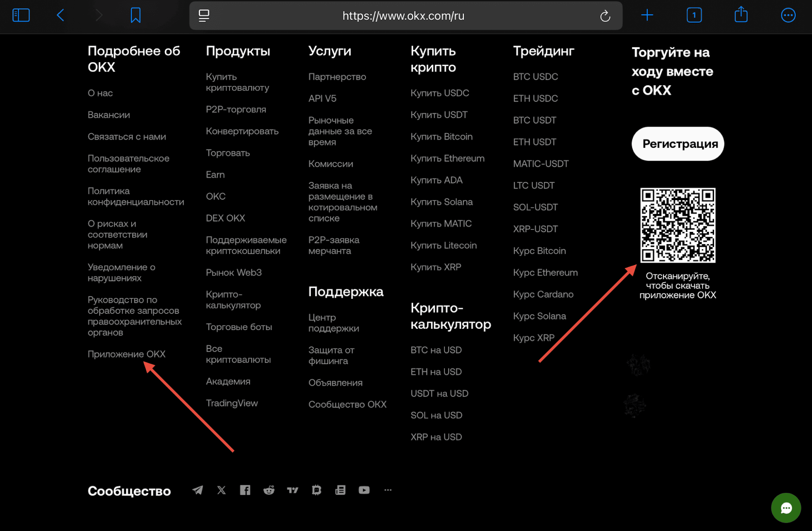Open Купить XRP link
The width and height of the screenshot is (812, 531).
[435, 267]
